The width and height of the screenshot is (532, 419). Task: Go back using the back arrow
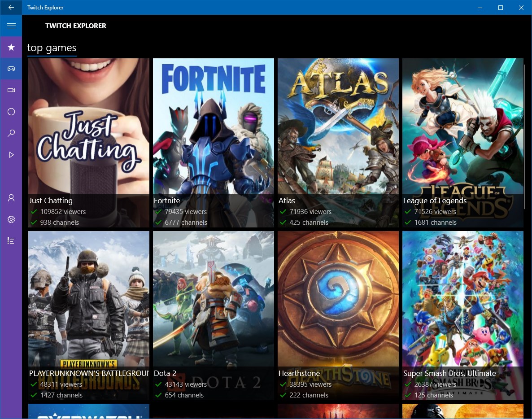pos(11,7)
